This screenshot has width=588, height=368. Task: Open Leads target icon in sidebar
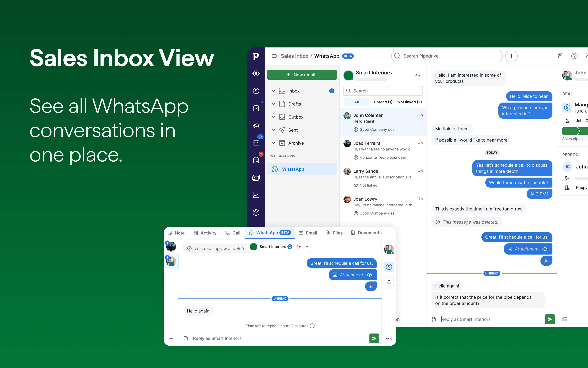256,73
